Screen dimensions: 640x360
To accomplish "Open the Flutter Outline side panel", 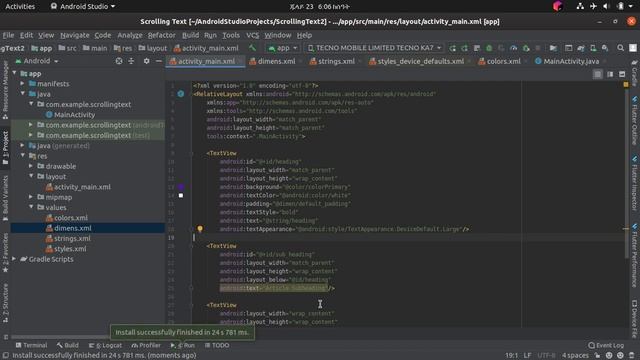I will (635, 120).
